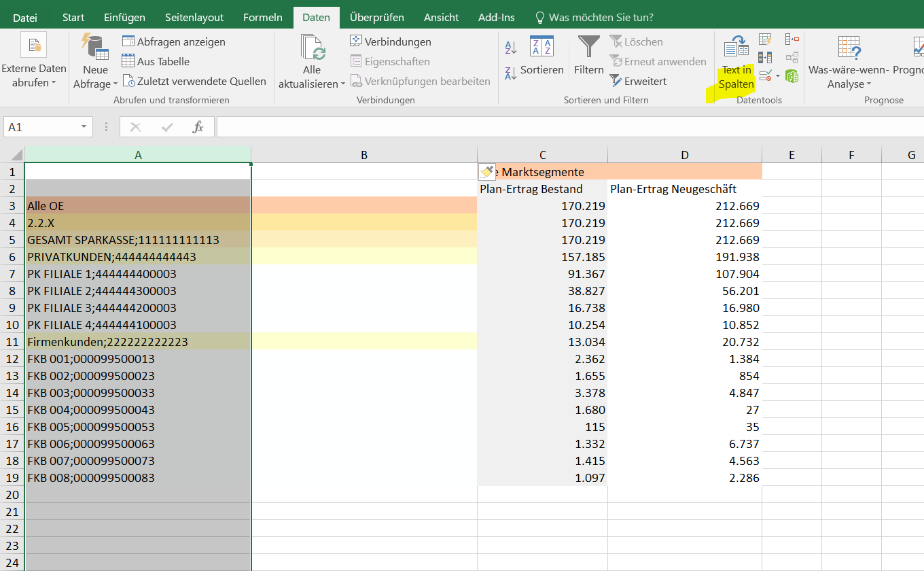Click the Blitzvorschau (flash fill) icon
924x571 pixels.
765,39
